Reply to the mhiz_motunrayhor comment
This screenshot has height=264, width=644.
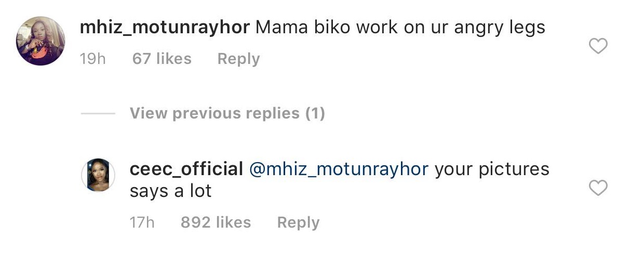(238, 59)
